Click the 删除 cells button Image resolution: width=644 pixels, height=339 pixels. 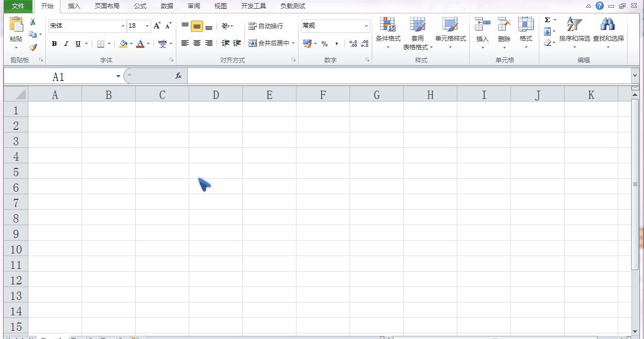[504, 33]
